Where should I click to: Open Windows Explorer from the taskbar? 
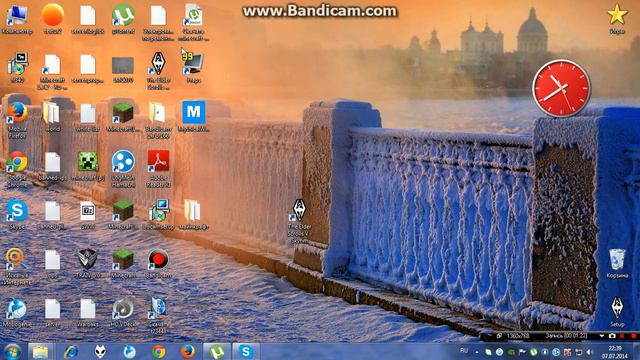[x=40, y=351]
